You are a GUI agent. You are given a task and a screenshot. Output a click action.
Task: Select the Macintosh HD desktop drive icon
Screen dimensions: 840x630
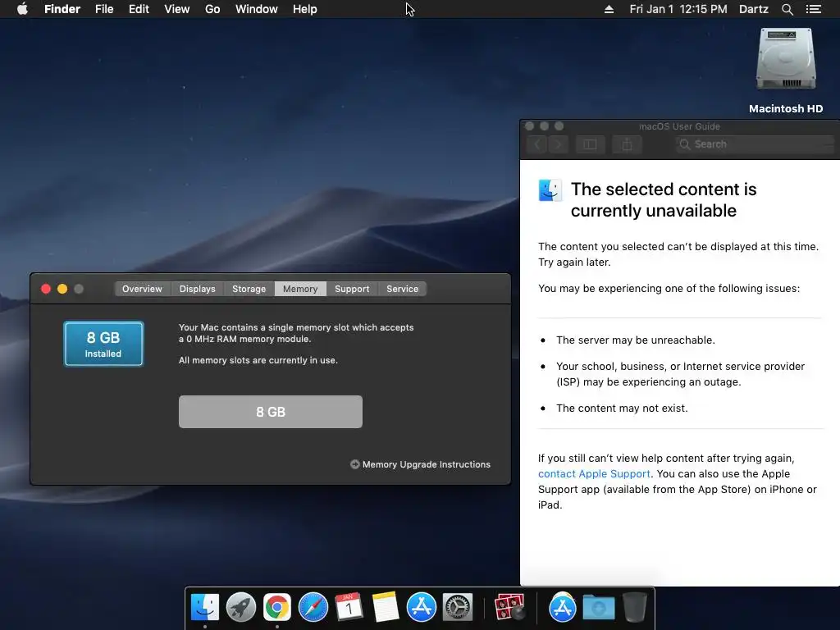click(x=785, y=60)
